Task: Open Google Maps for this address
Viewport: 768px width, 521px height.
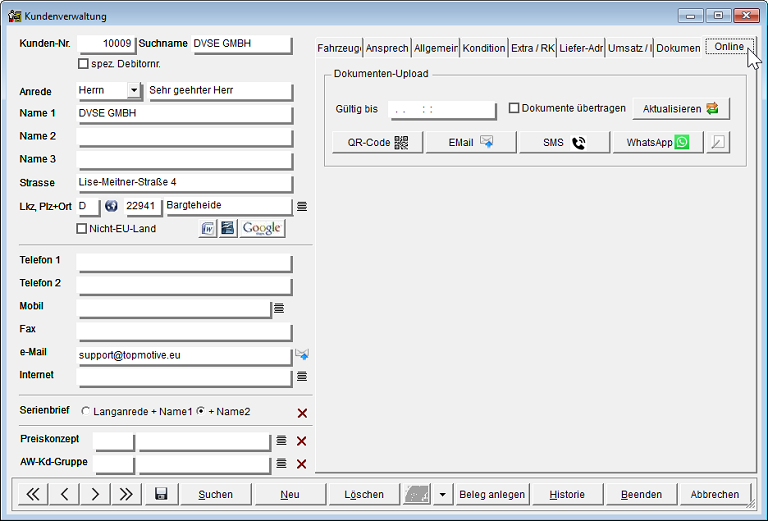Action: coord(262,228)
